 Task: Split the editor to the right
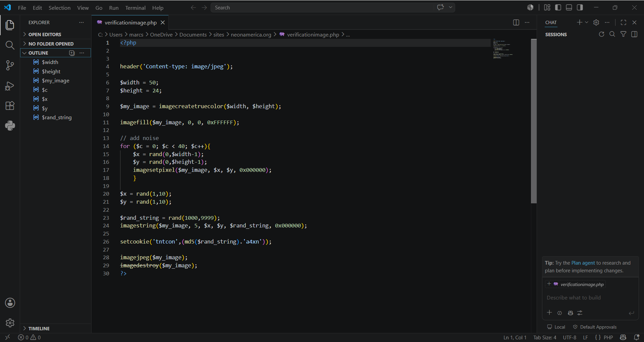pos(516,22)
